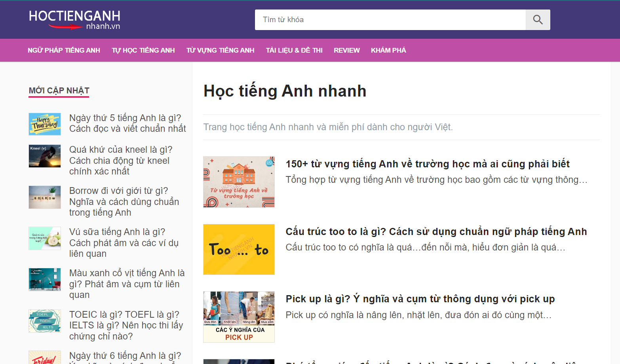The image size is (620, 364).
Task: Open the Friday thumbnail
Action: [45, 357]
